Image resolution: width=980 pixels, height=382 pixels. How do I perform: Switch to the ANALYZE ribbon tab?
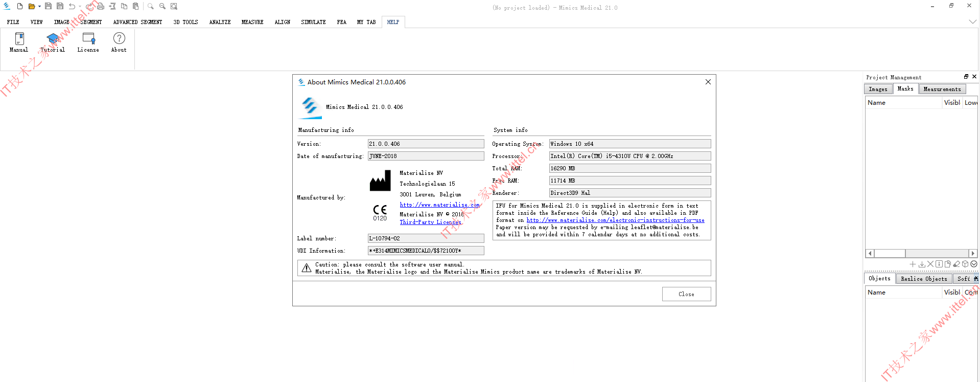[220, 22]
